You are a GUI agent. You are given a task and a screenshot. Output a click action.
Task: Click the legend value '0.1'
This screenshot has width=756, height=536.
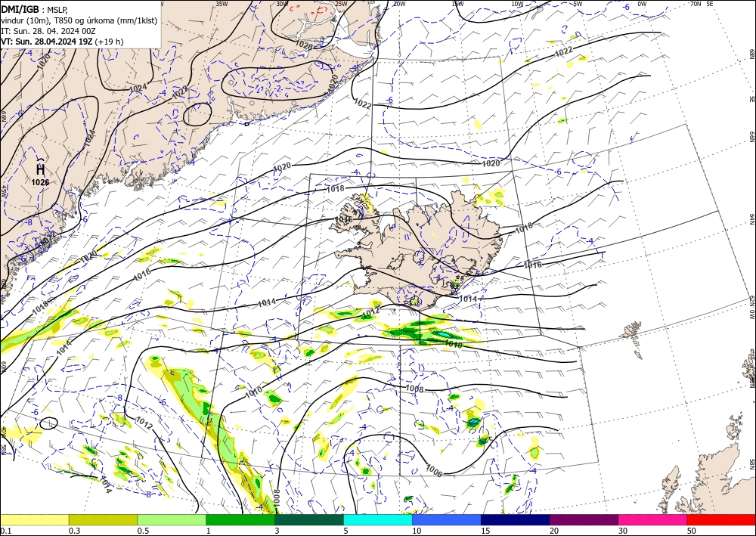coord(5,531)
